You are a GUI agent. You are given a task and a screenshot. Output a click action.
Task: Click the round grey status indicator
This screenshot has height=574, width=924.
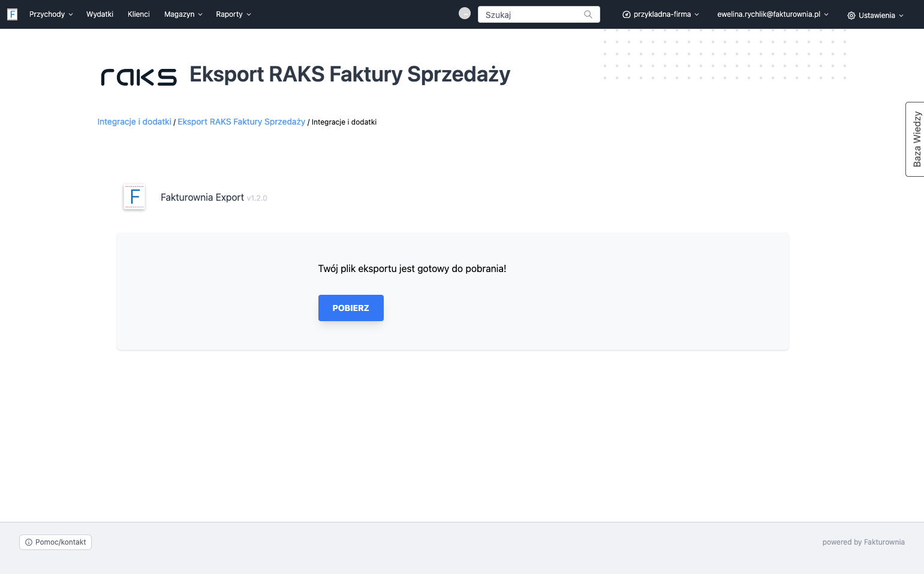(x=465, y=13)
